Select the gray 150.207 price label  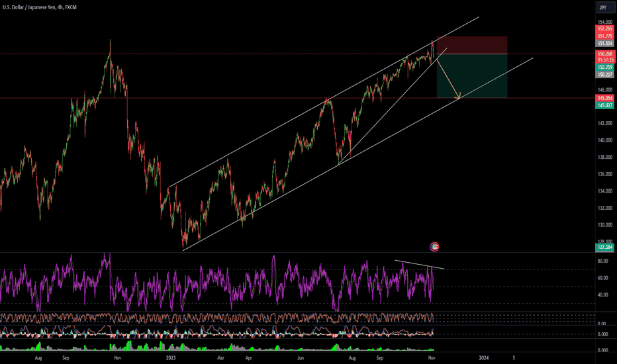pos(605,75)
